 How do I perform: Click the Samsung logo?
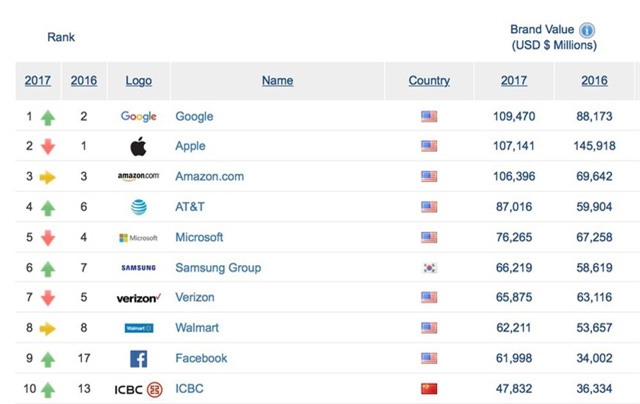[x=138, y=268]
